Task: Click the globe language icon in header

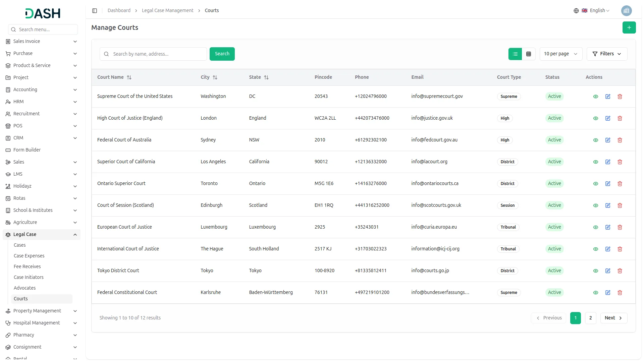Action: tap(576, 10)
